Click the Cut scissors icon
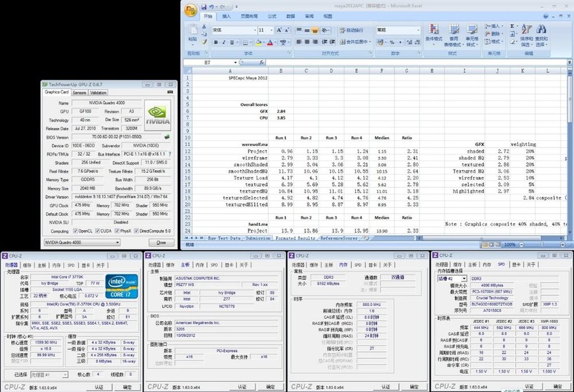The image size is (574, 392). tap(204, 27)
